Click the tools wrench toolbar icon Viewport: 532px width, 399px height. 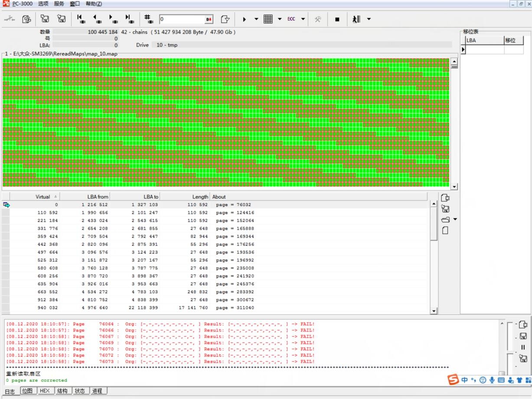point(318,19)
